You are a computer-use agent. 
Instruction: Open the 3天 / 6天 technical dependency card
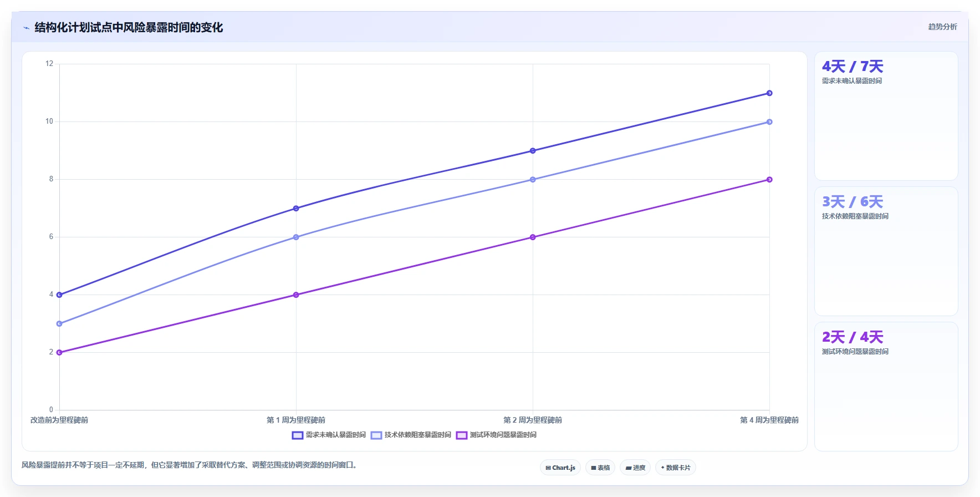[886, 251]
